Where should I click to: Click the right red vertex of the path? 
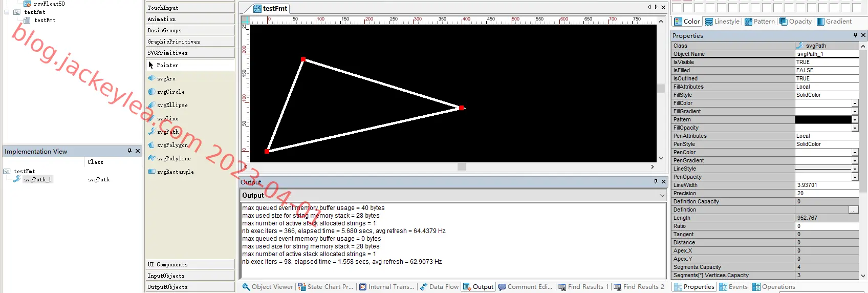[x=462, y=108]
